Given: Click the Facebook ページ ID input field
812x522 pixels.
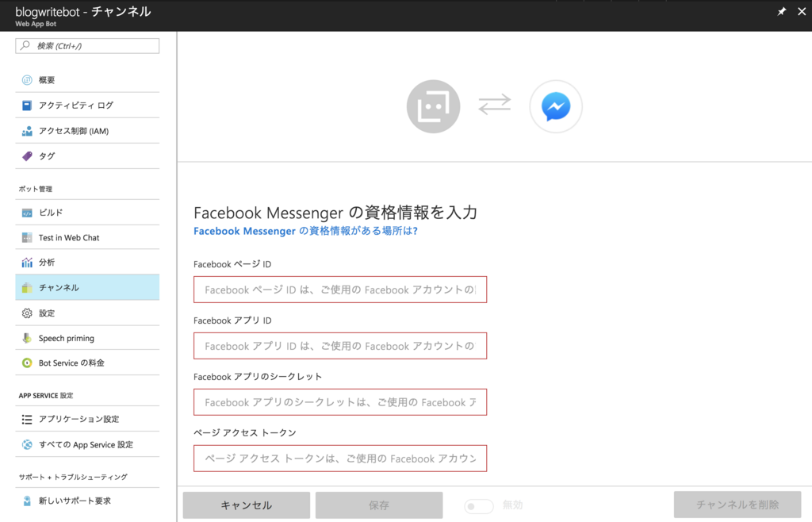Looking at the screenshot, I should (339, 290).
